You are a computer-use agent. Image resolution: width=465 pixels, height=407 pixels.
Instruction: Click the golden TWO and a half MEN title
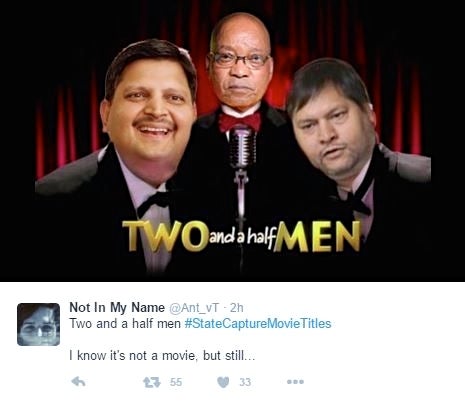click(x=242, y=236)
